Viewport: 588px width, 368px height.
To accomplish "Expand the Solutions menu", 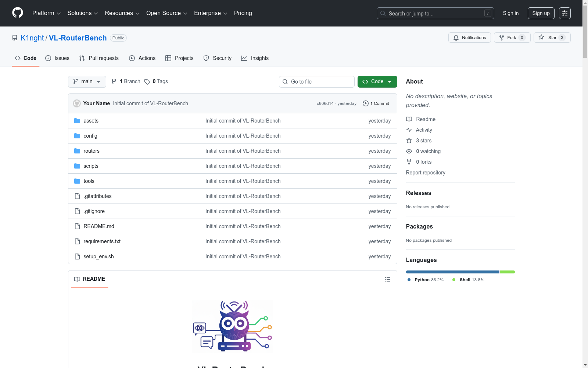I will click(83, 13).
